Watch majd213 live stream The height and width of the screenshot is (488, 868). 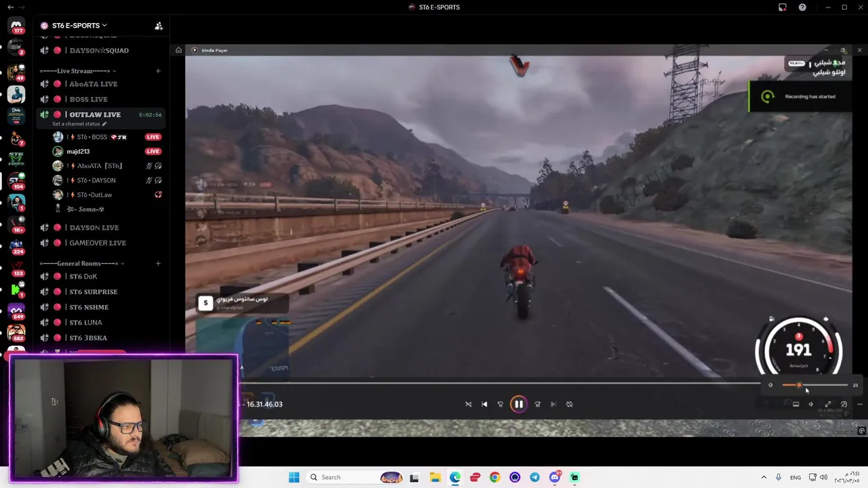click(x=153, y=152)
